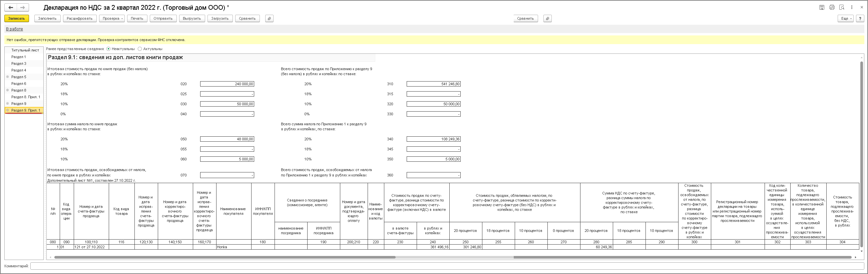Click field 340 with value 108 249,36

(x=434, y=139)
